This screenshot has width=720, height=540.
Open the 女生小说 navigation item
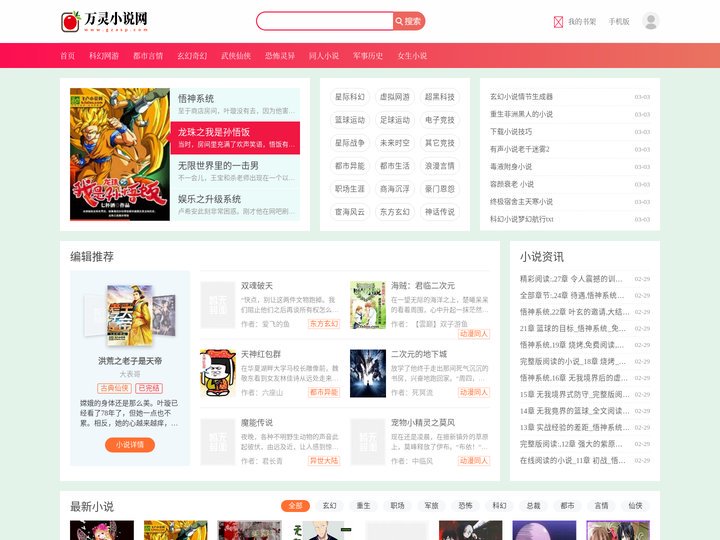[412, 56]
